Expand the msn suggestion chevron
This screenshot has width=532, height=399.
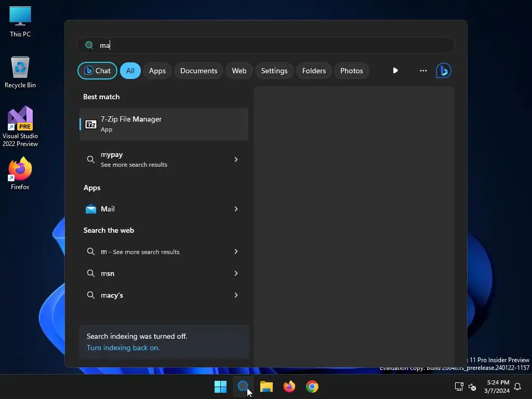(236, 273)
